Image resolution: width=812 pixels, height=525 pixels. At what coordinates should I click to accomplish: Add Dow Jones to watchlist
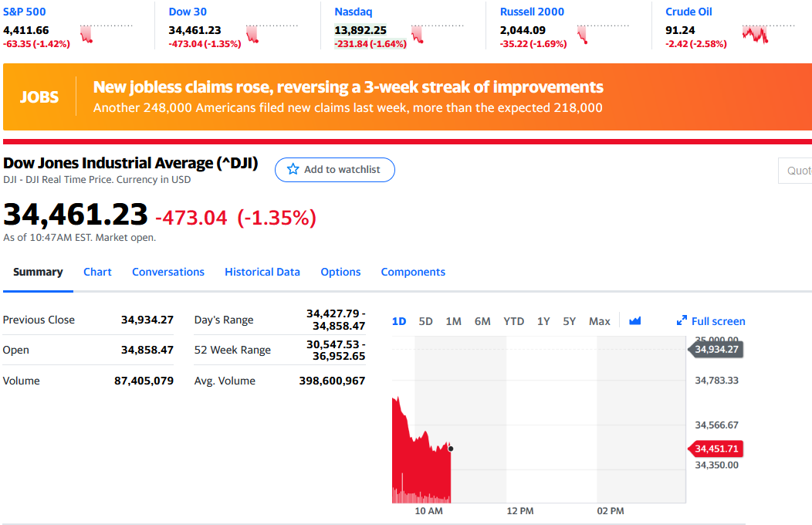334,170
